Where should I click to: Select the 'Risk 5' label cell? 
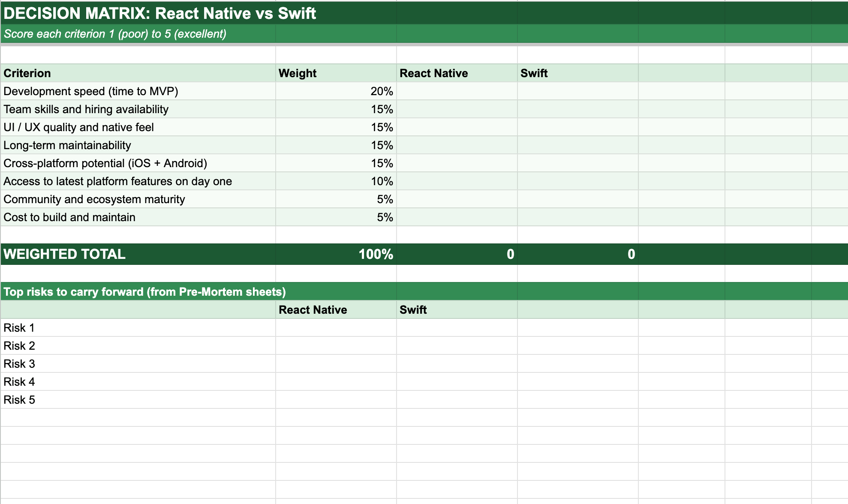[138, 400]
